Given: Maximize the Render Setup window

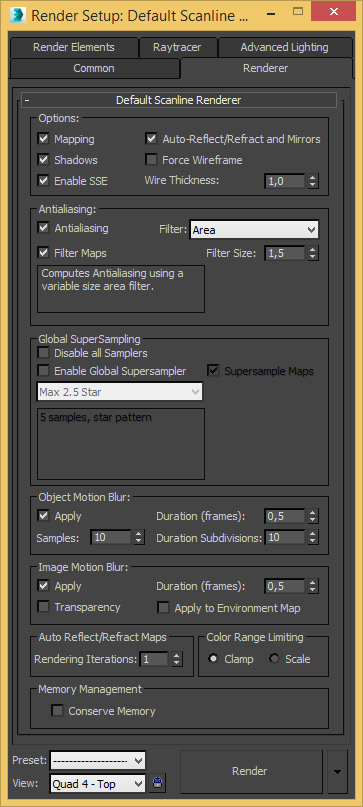Looking at the screenshot, I should [298, 11].
